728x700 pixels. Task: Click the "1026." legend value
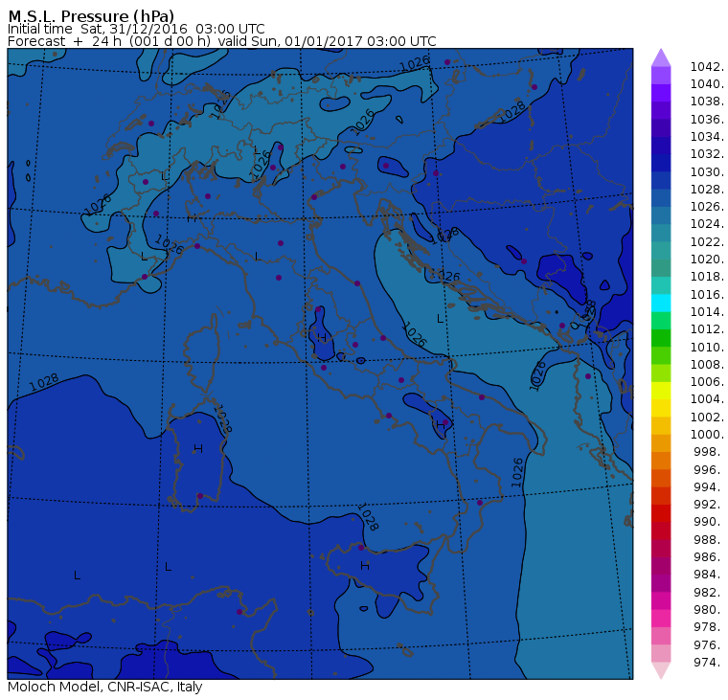click(x=707, y=207)
